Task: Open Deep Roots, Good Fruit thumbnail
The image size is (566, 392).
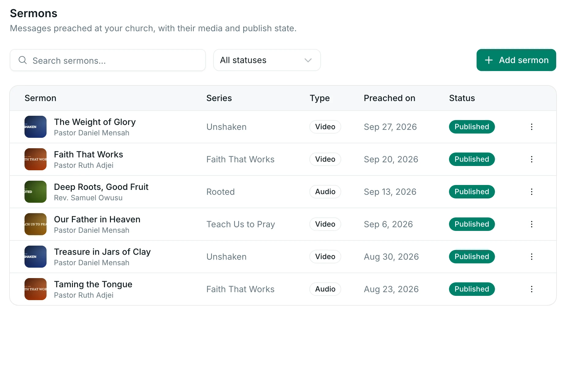Action: (36, 192)
